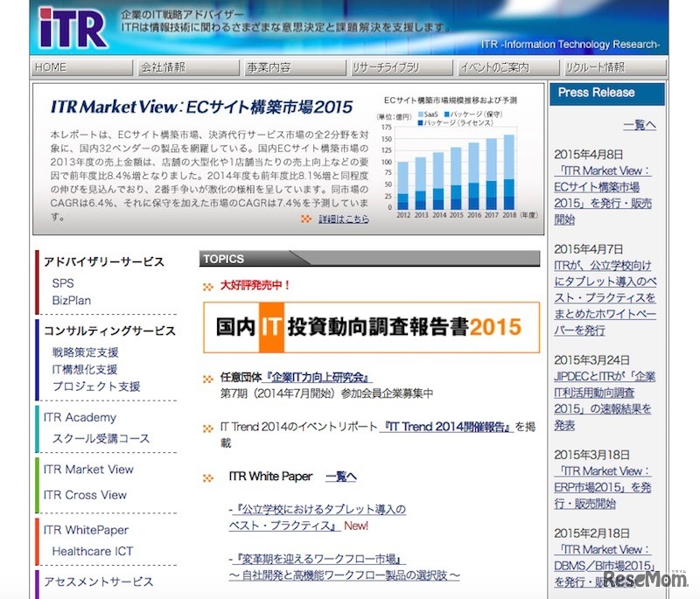Open プロジェクト支援 consulting link

pos(96,387)
